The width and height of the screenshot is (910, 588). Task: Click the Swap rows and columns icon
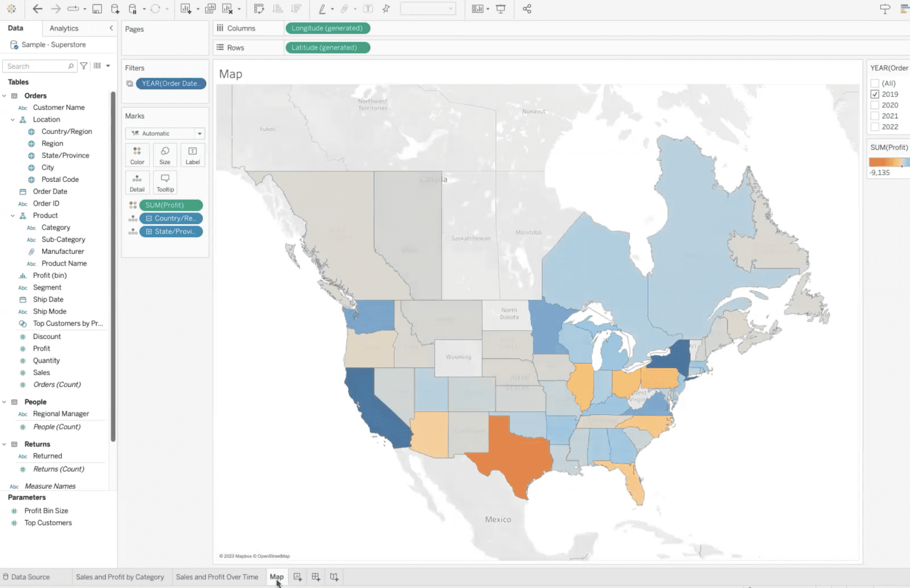click(259, 8)
